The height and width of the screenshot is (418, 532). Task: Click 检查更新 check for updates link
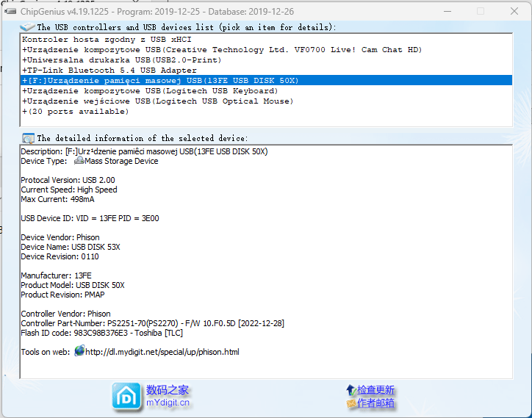click(x=375, y=390)
